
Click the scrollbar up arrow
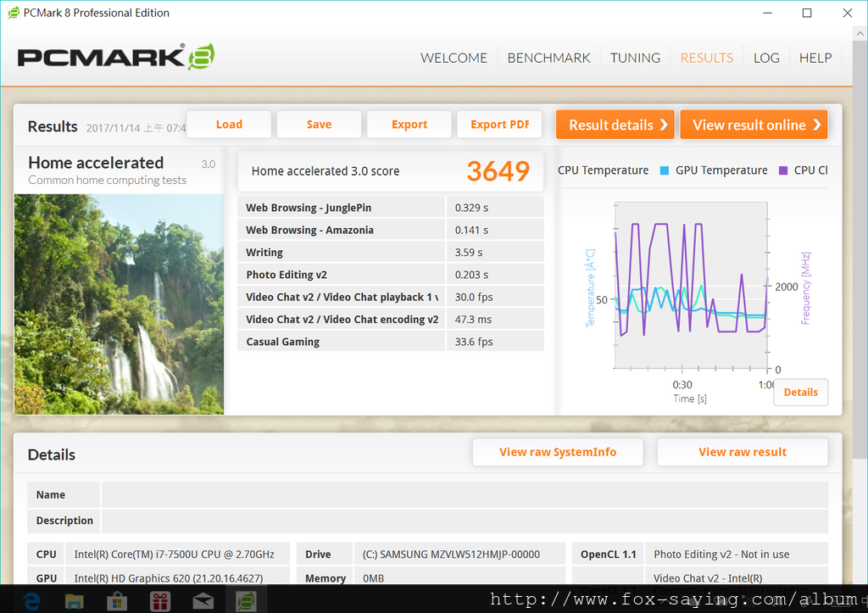tap(860, 34)
